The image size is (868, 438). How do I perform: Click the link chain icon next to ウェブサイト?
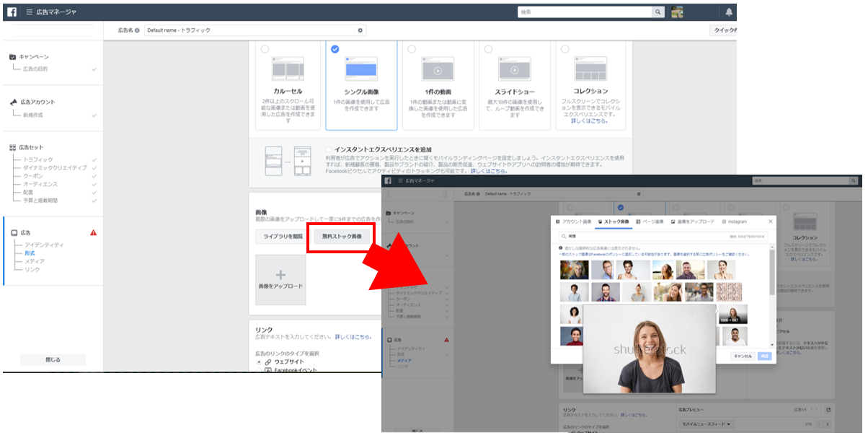(x=268, y=362)
